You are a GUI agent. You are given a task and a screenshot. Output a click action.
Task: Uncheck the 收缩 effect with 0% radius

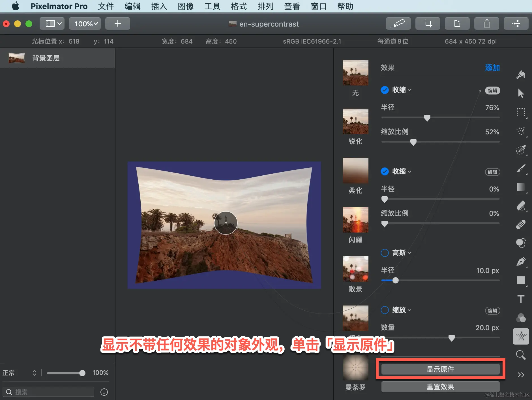coord(385,171)
